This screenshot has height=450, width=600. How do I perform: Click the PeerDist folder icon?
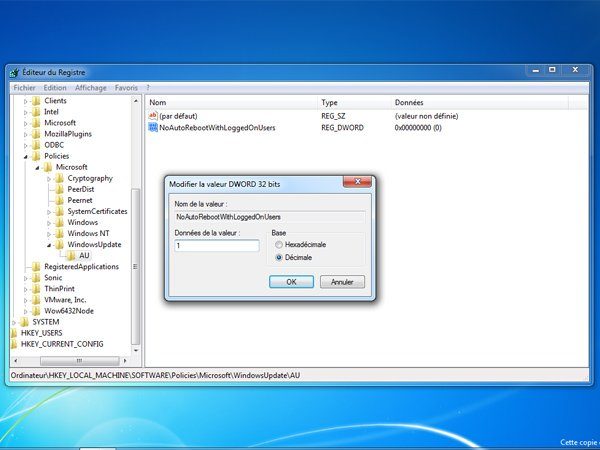59,189
